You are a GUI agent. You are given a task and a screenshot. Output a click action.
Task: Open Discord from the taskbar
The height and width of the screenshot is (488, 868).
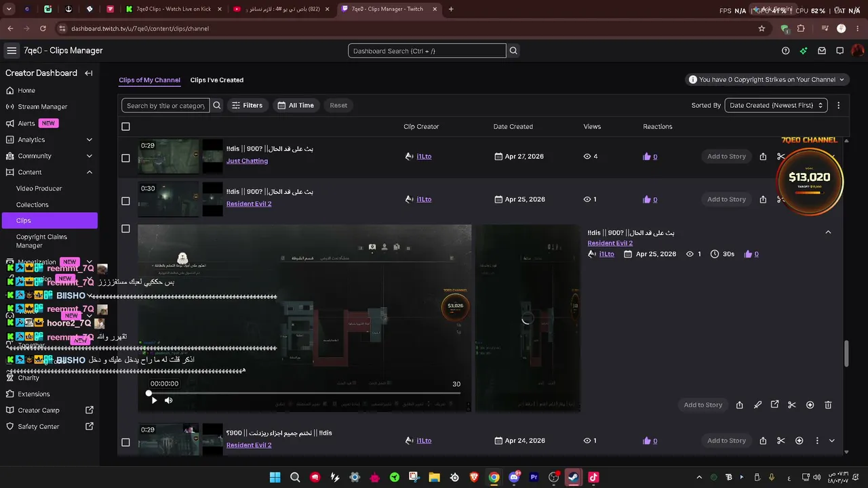click(514, 477)
